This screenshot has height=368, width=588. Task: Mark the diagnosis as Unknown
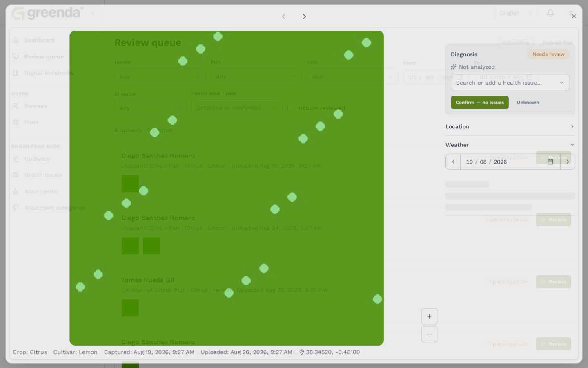(x=528, y=103)
